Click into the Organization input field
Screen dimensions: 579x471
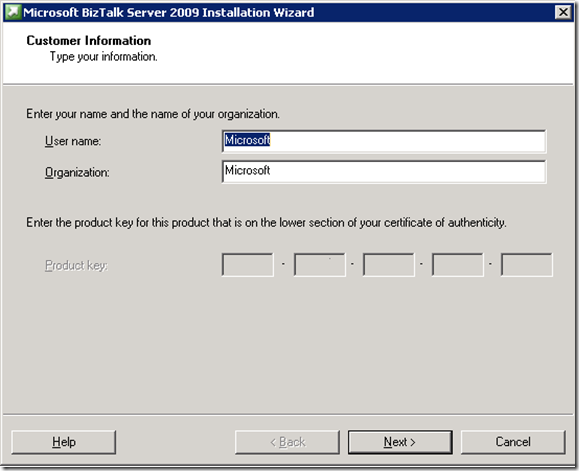click(384, 171)
